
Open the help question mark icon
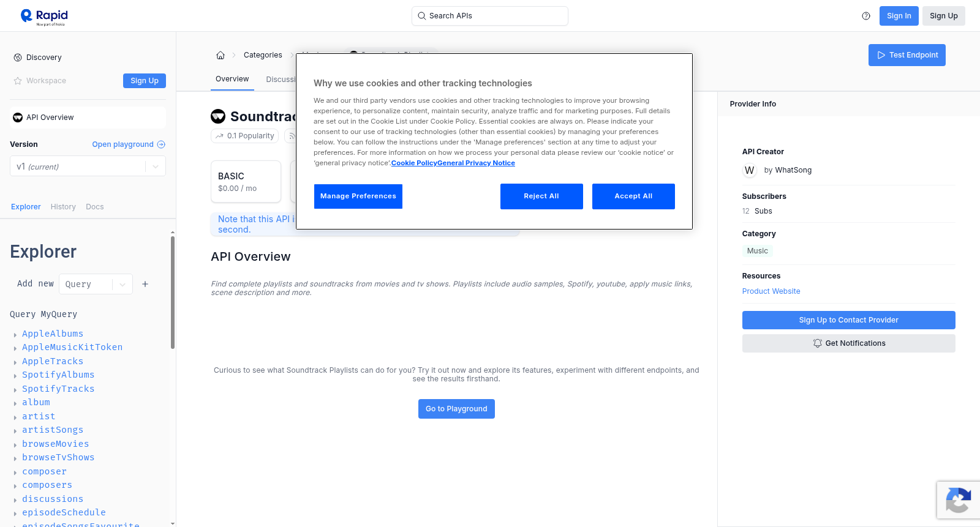pyautogui.click(x=866, y=16)
